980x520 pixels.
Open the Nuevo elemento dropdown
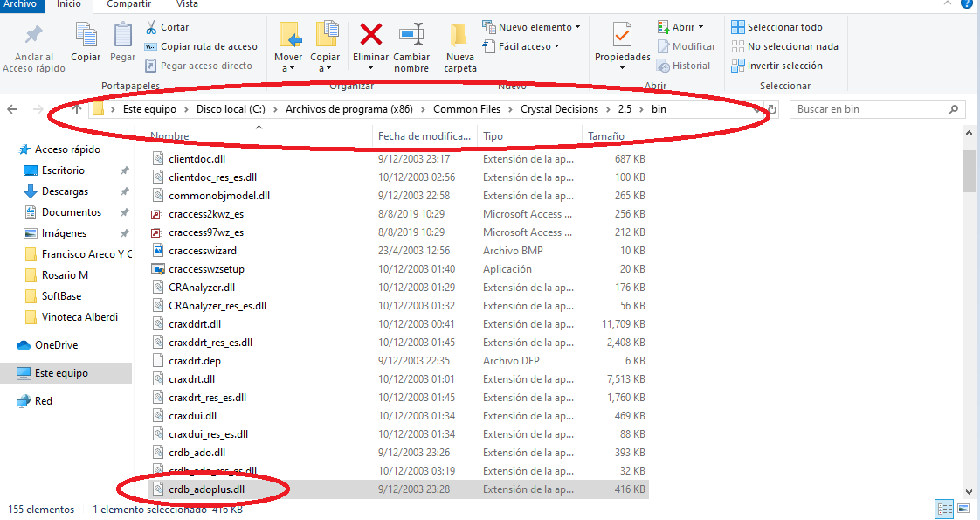click(x=531, y=27)
